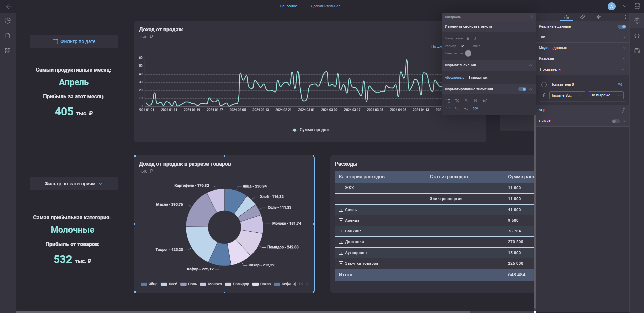The height and width of the screenshot is (313, 644).
Task: Click the SQL function icon
Action: [x=623, y=110]
